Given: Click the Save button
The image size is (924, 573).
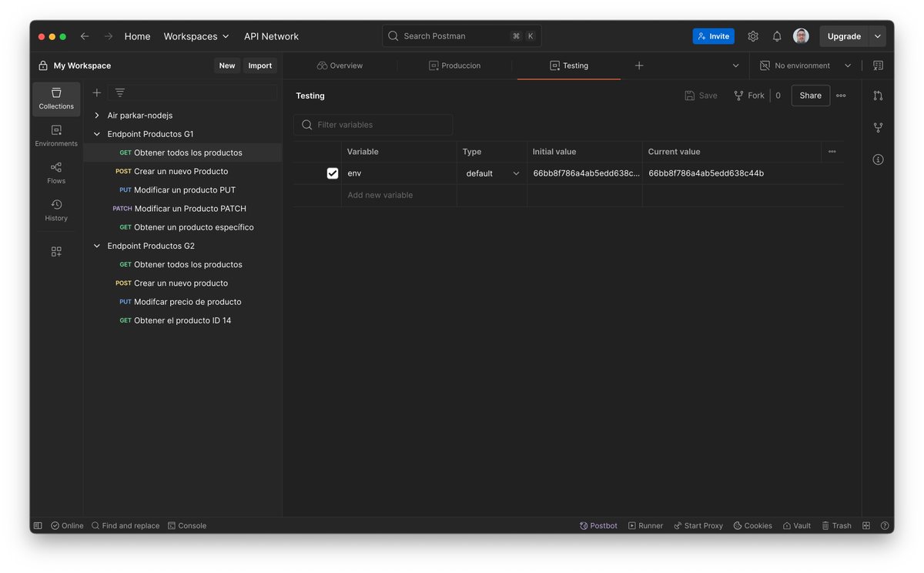Looking at the screenshot, I should 701,95.
